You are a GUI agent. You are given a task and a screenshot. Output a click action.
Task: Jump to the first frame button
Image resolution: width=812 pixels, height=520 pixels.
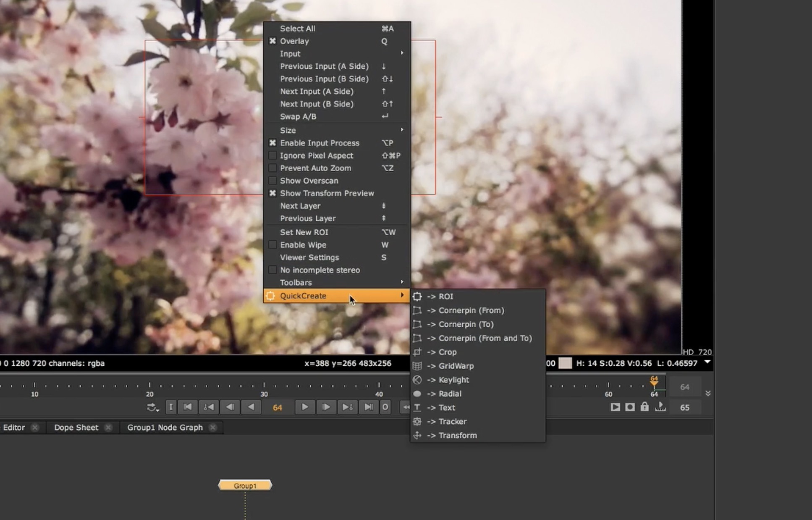(x=188, y=407)
